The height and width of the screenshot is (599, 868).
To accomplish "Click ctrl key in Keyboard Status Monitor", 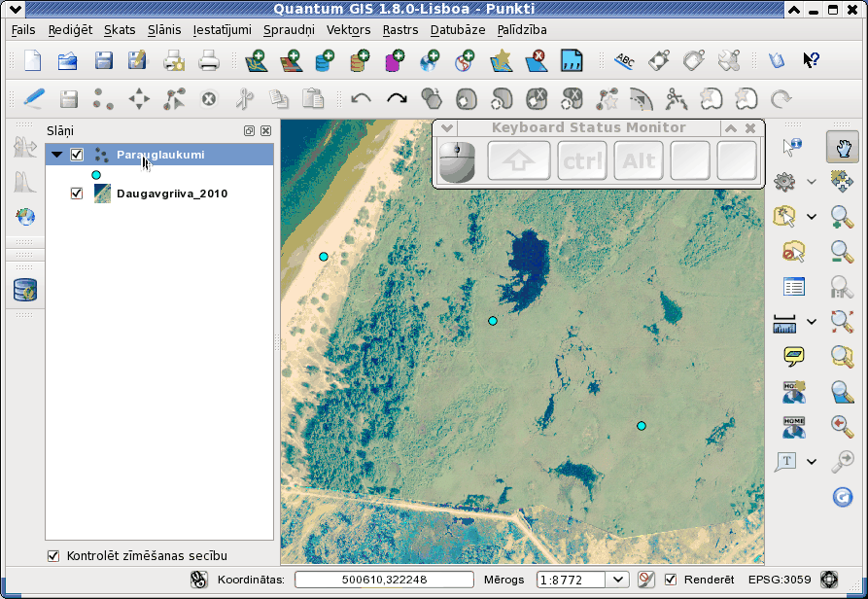I will pos(582,160).
